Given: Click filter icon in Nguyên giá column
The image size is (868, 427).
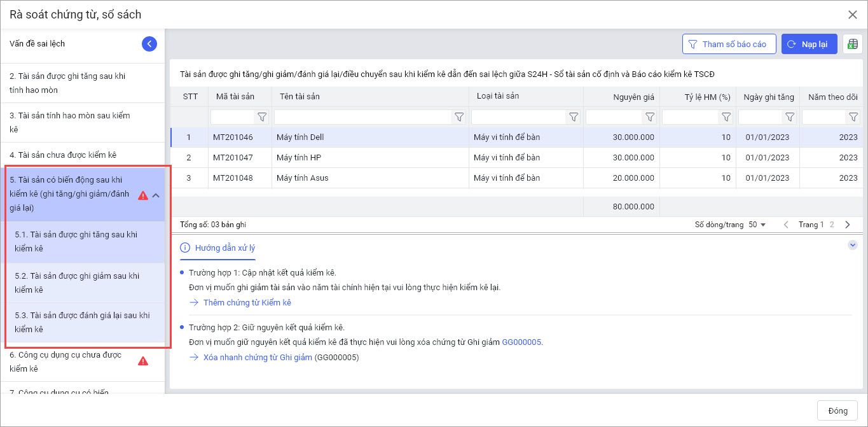Looking at the screenshot, I should [x=650, y=117].
